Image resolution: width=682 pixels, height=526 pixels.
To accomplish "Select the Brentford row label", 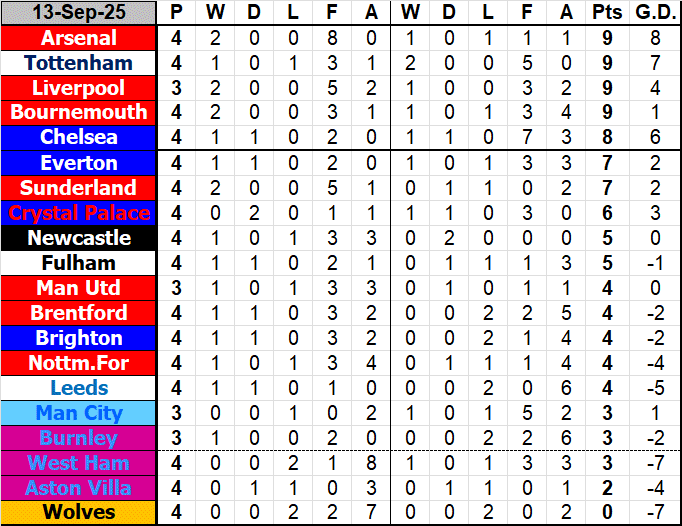I will 79,313.
